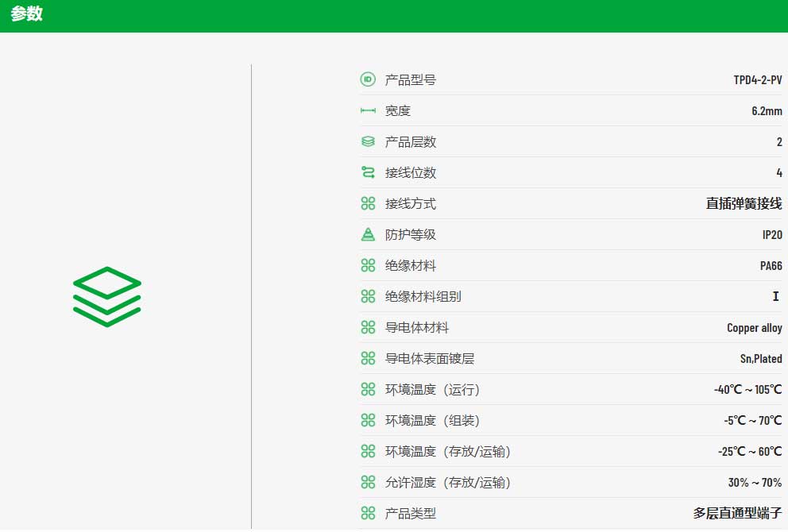The height and width of the screenshot is (532, 788).
Task: Click the icon beside 绝缘材料组别
Action: [x=368, y=296]
